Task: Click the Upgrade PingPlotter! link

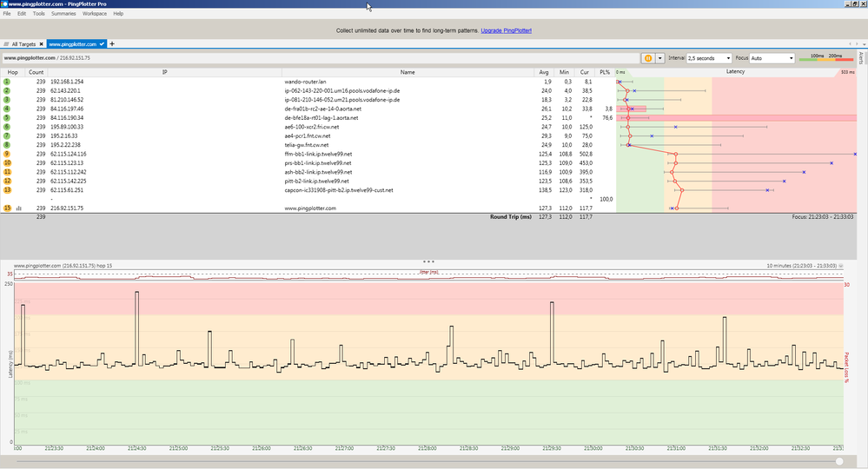Action: click(x=507, y=30)
